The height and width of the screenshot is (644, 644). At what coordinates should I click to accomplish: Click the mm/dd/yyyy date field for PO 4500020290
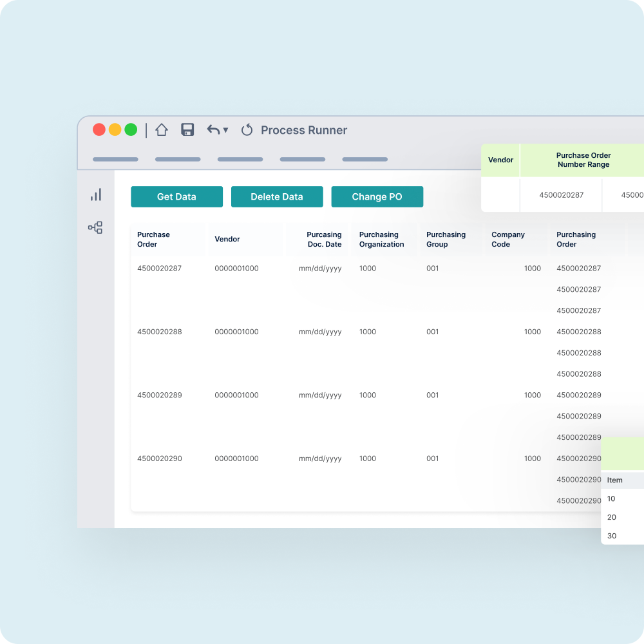[320, 459]
